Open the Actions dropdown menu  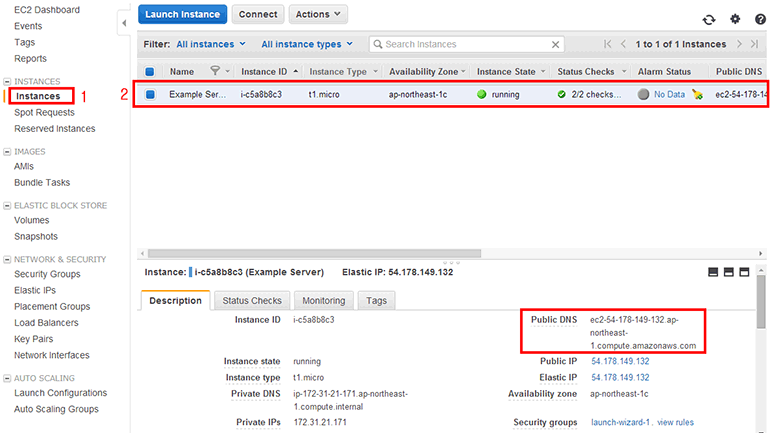(318, 15)
